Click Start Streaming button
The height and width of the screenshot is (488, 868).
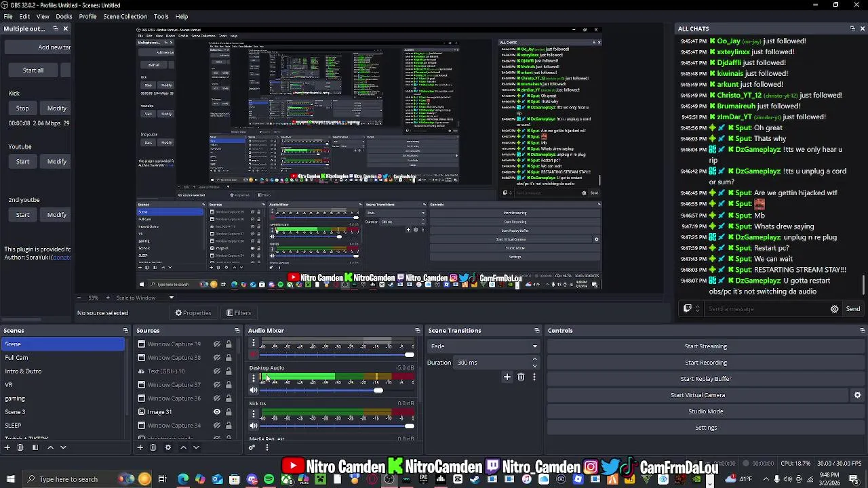[x=705, y=346]
